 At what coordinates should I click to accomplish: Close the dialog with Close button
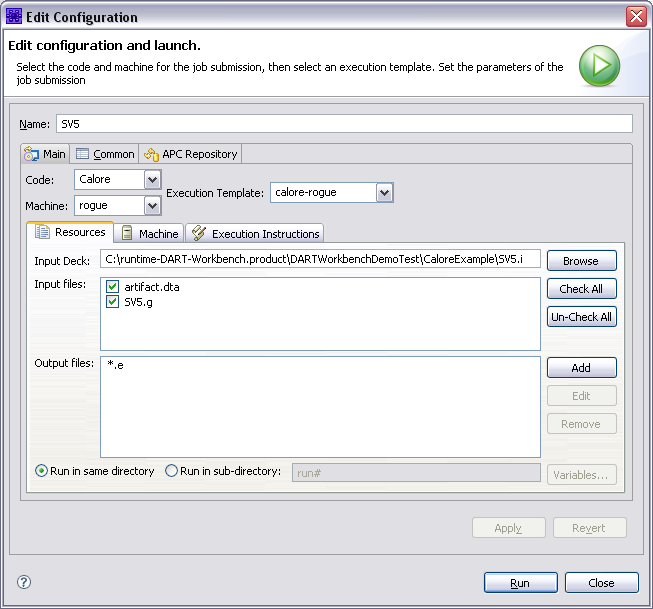coord(601,583)
